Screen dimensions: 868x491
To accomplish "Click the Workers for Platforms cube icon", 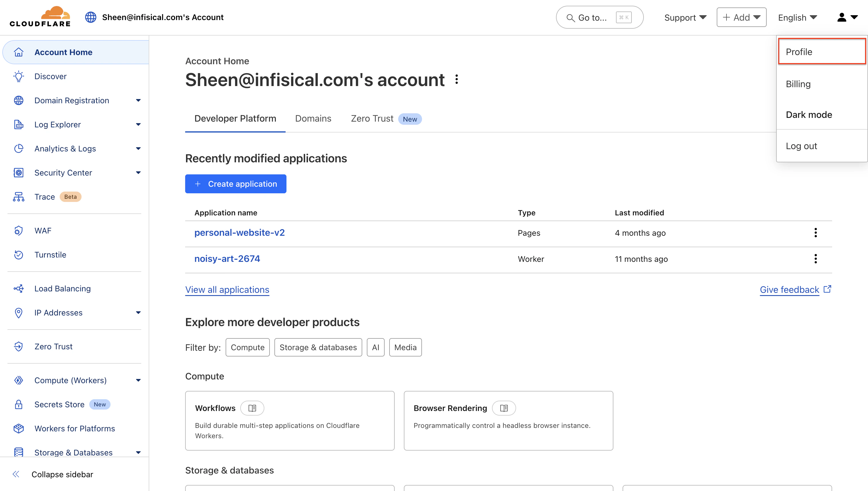I will click(19, 428).
